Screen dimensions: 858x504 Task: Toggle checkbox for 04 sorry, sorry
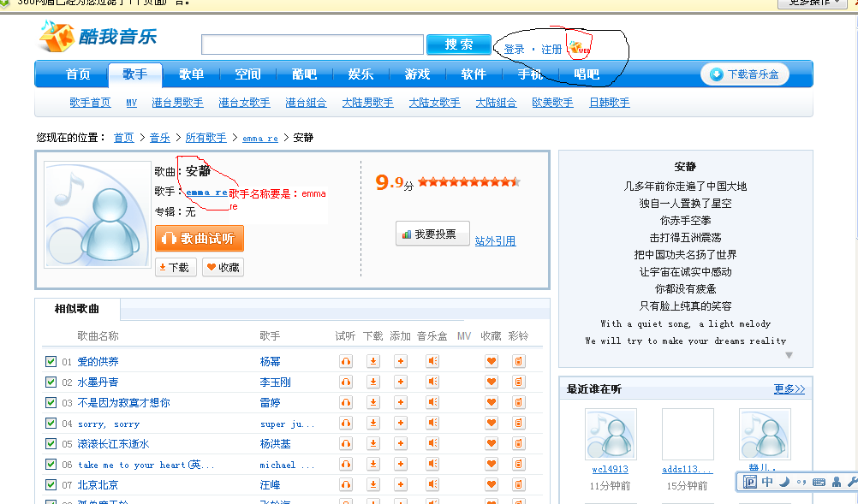[51, 423]
